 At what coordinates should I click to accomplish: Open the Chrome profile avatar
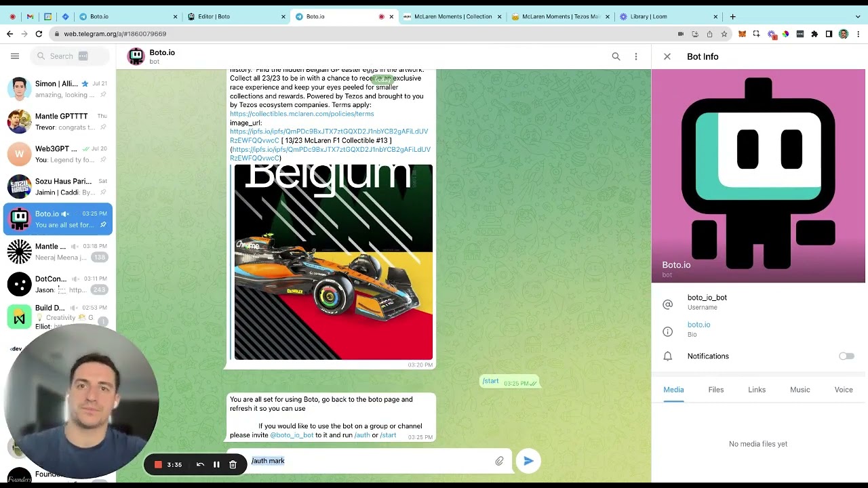[x=844, y=34]
